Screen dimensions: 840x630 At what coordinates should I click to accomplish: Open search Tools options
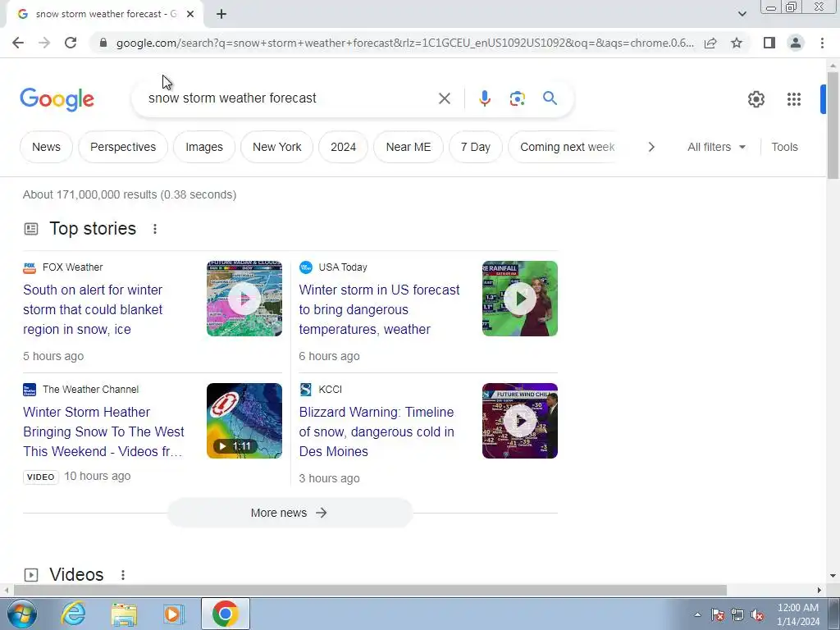784,147
